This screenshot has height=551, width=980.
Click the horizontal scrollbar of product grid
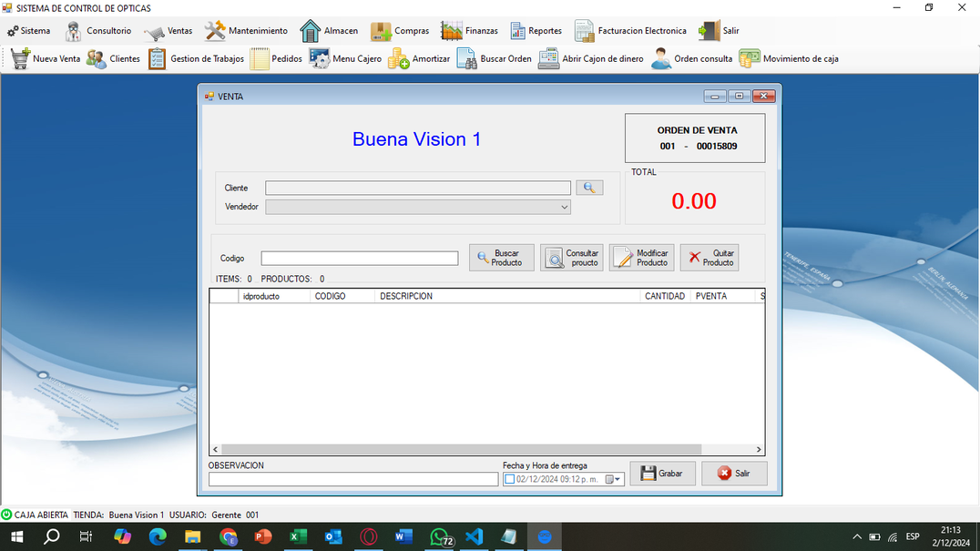tap(461, 449)
